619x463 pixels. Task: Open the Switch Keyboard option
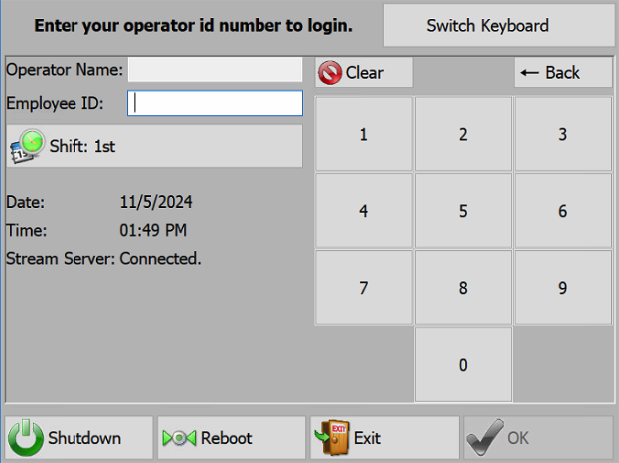coord(499,26)
